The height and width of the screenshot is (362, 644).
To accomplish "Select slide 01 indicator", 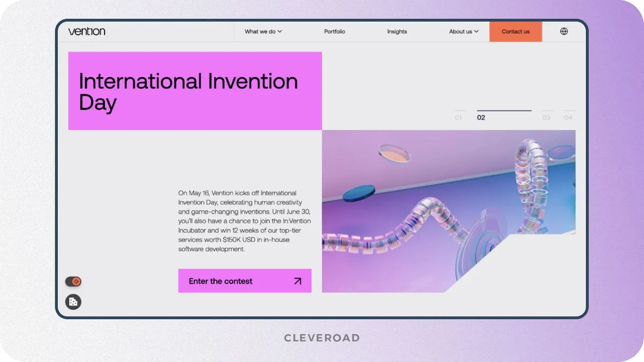I will click(459, 115).
